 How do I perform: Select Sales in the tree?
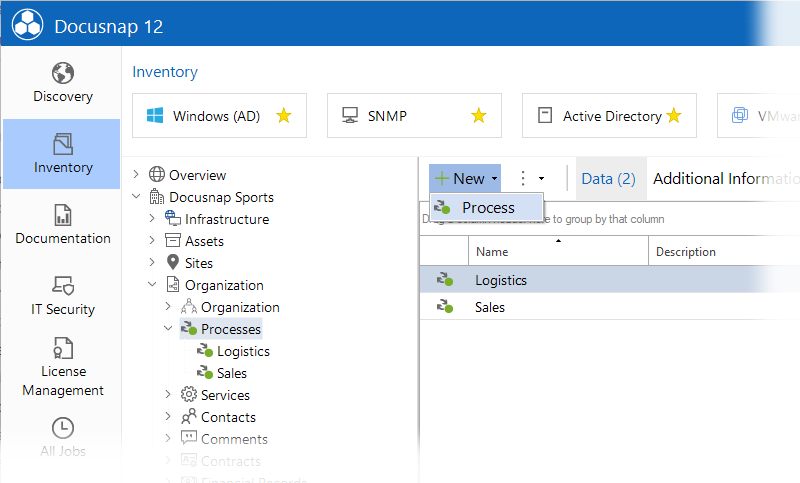tap(232, 373)
